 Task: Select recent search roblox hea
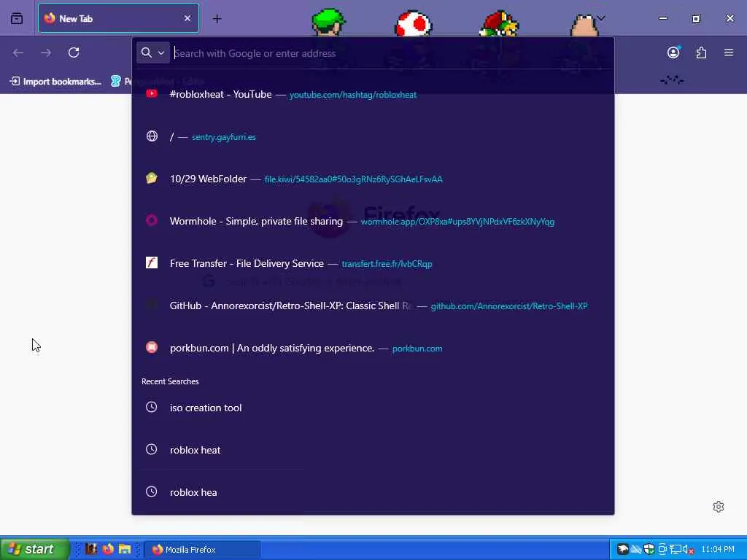pyautogui.click(x=373, y=492)
